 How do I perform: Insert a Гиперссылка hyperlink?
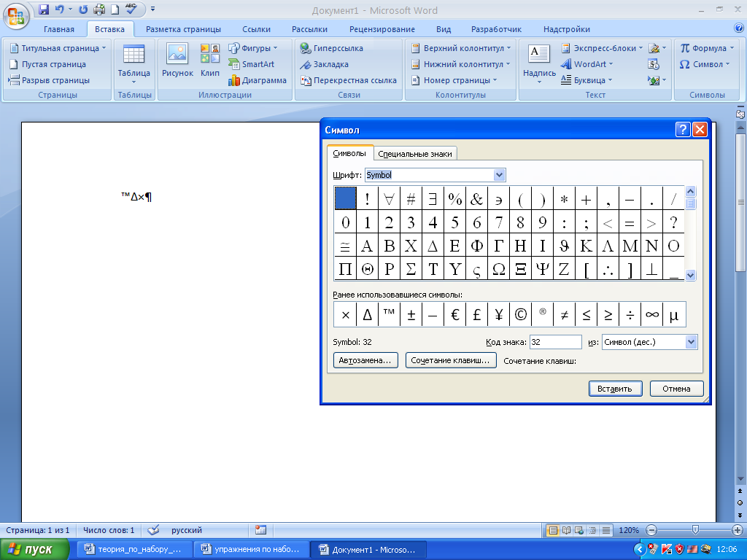(x=332, y=48)
